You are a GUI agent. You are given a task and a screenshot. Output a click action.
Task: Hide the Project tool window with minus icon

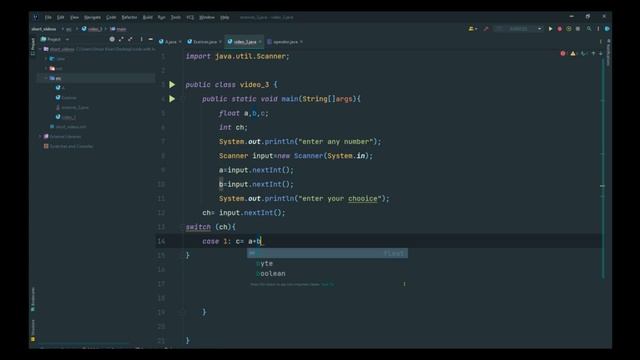pyautogui.click(x=150, y=39)
